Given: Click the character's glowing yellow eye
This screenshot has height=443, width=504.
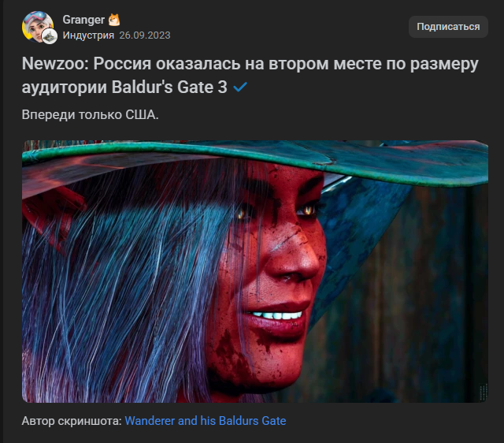Looking at the screenshot, I should (308, 210).
